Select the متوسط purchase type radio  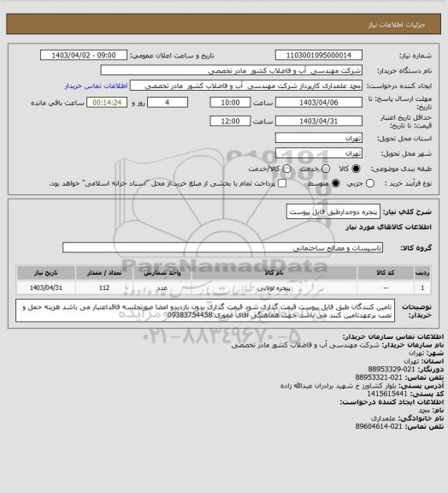(x=336, y=183)
